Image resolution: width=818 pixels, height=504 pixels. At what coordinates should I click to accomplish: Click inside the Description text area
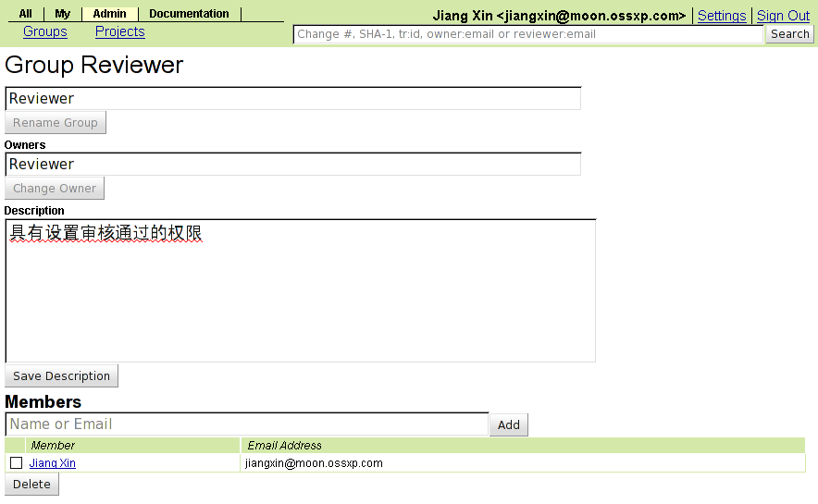pyautogui.click(x=301, y=290)
